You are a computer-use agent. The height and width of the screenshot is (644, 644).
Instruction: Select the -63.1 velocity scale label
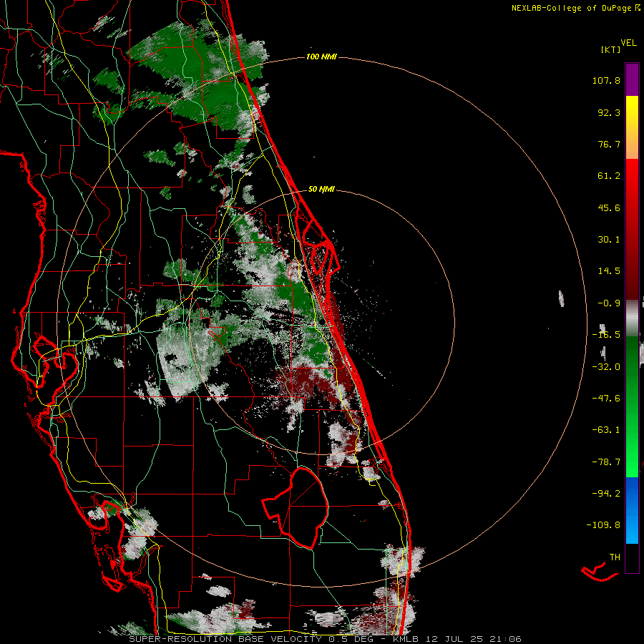[x=606, y=430]
